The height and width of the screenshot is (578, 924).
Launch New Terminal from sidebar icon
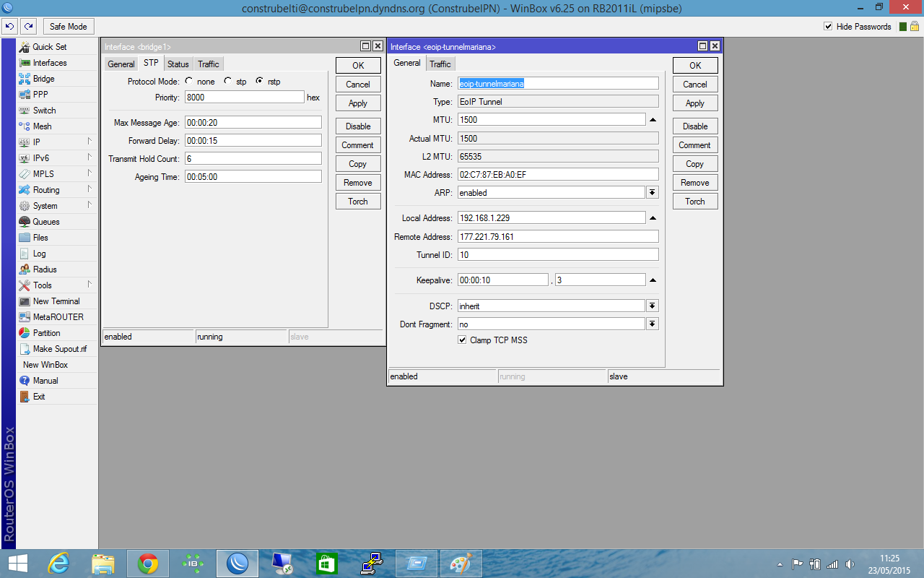[x=25, y=301]
